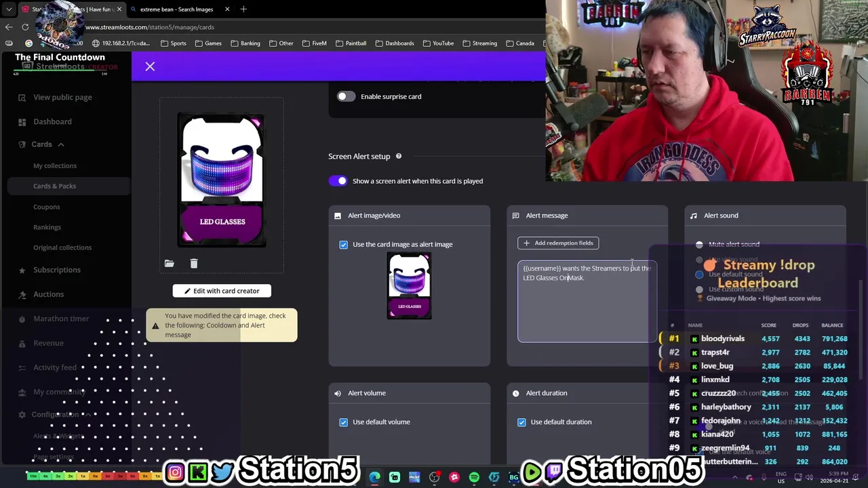The height and width of the screenshot is (488, 868).
Task: Open Rankings in sidebar
Action: tap(47, 228)
